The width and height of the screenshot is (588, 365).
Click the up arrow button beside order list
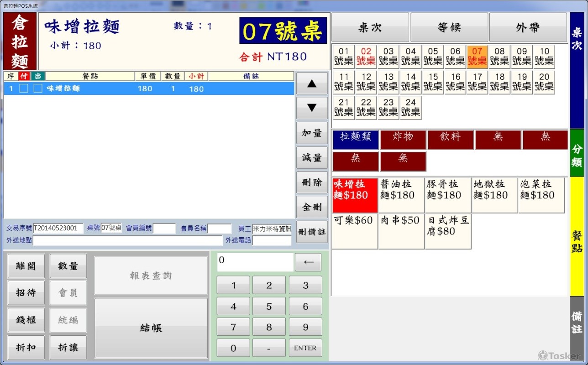point(312,83)
